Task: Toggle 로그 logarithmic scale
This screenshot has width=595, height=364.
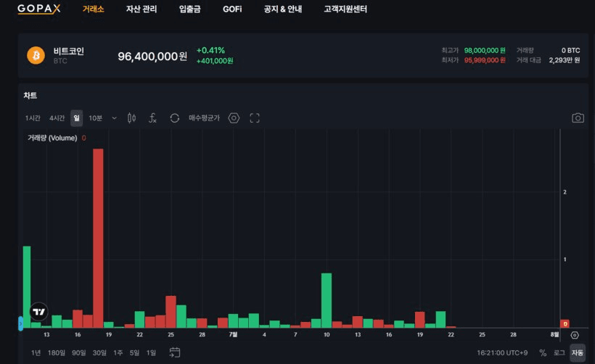Action: (x=559, y=352)
